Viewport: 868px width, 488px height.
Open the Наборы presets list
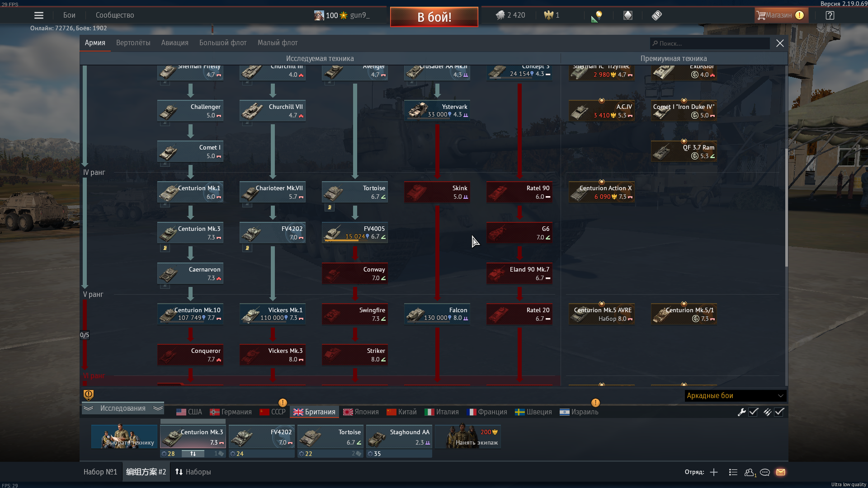pos(193,472)
